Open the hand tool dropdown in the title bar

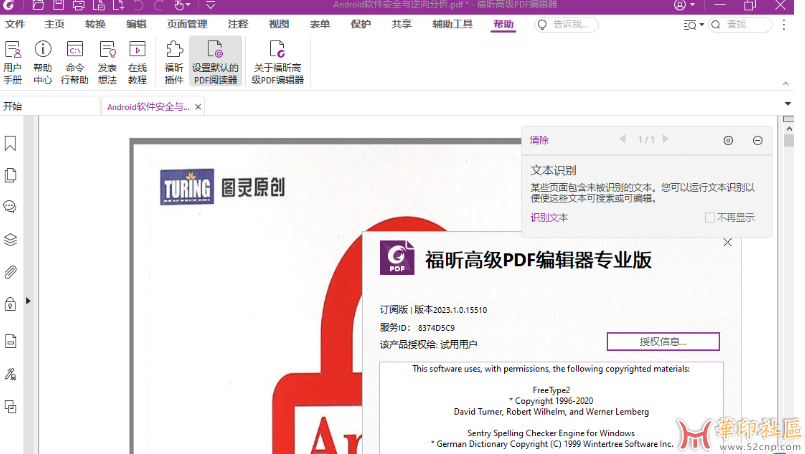(182, 5)
